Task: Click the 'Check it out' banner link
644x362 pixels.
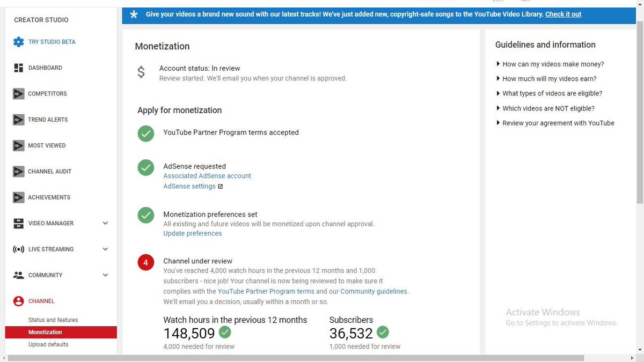Action: pyautogui.click(x=563, y=14)
